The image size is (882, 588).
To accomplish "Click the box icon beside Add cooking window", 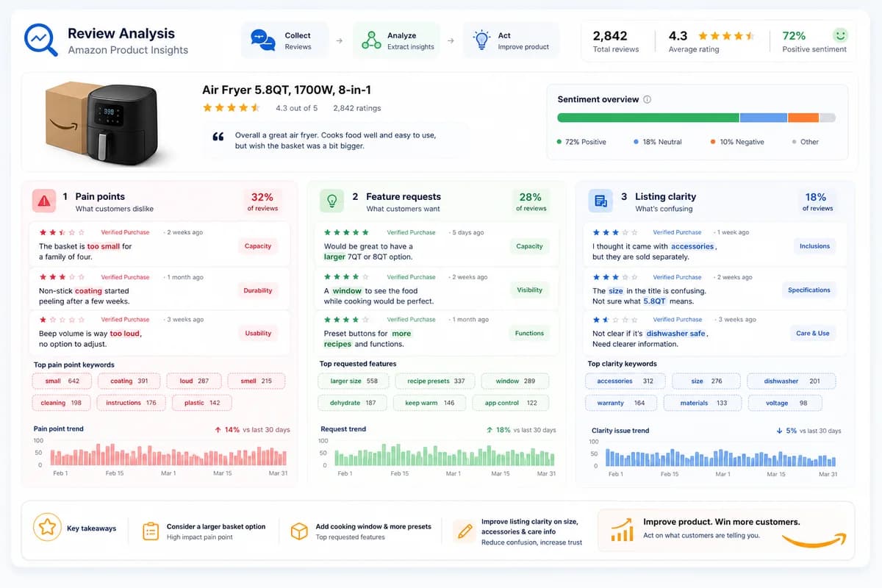I will pyautogui.click(x=299, y=531).
